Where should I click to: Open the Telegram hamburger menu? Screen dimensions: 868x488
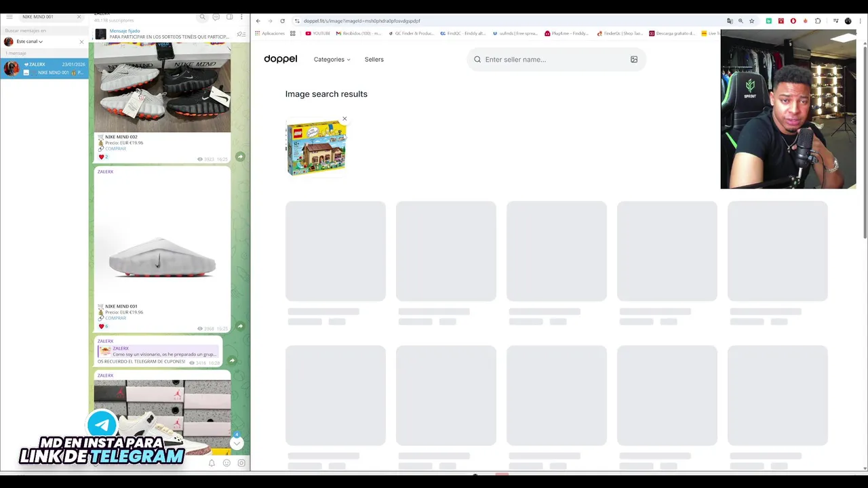[x=9, y=16]
